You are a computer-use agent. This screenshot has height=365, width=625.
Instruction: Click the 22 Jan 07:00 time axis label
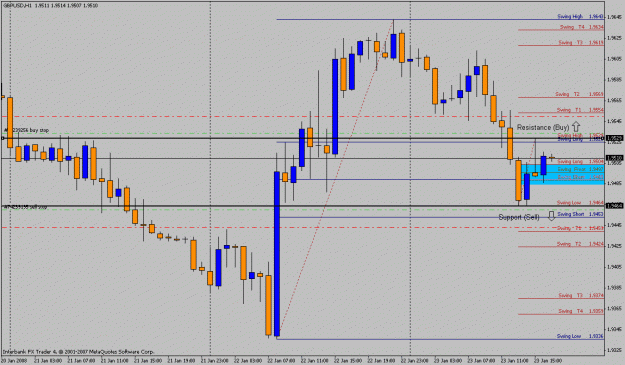coord(281,361)
